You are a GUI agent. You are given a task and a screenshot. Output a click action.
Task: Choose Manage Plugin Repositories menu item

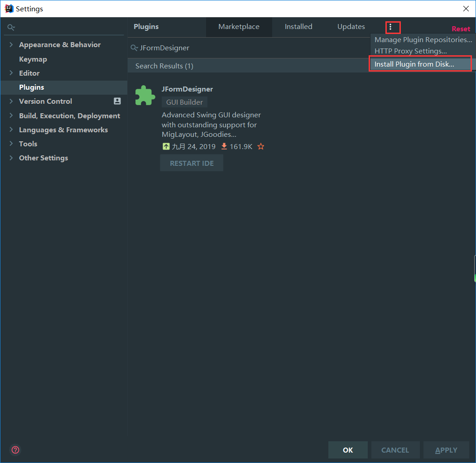[x=423, y=40]
